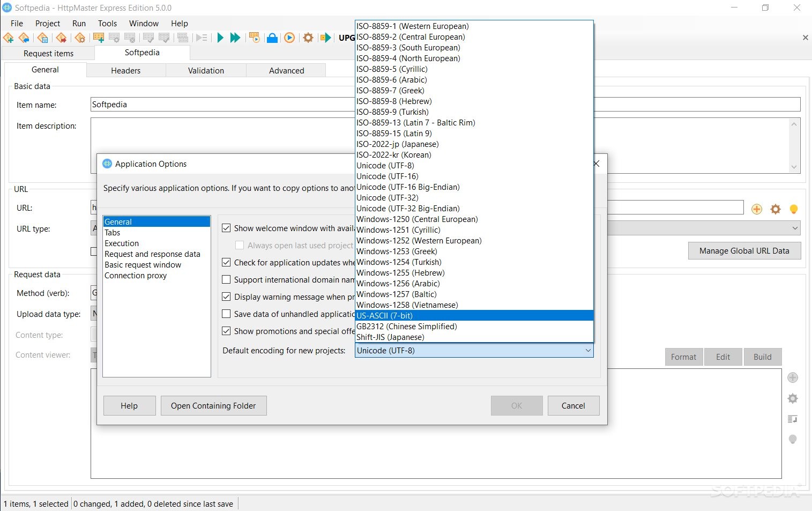Click the gray gear icon beside content viewer
Image resolution: width=812 pixels, height=511 pixels.
793,398
